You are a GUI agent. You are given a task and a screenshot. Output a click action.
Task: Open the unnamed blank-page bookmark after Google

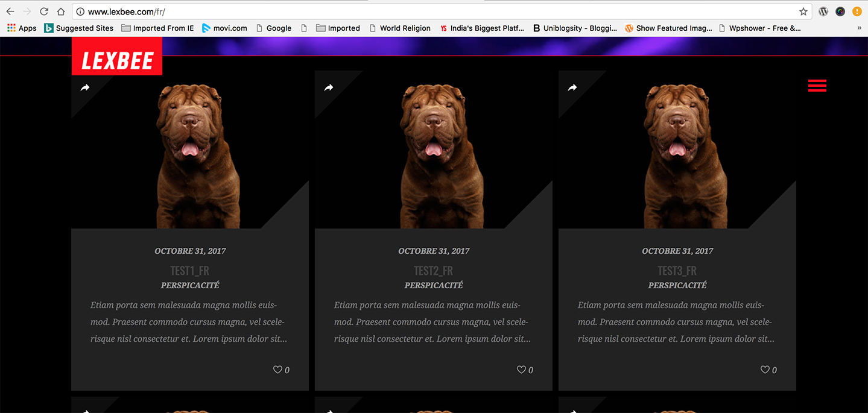304,28
